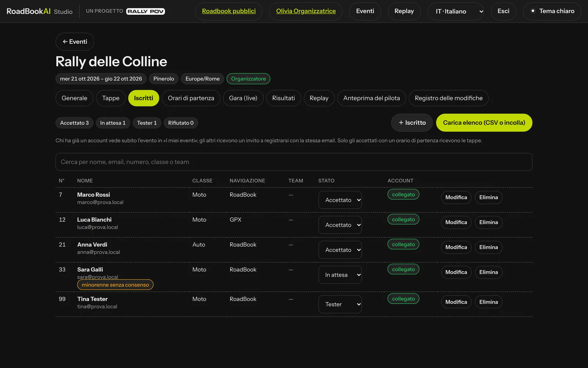Select the active Iscritti tab
The width and height of the screenshot is (588, 368).
[x=144, y=98]
